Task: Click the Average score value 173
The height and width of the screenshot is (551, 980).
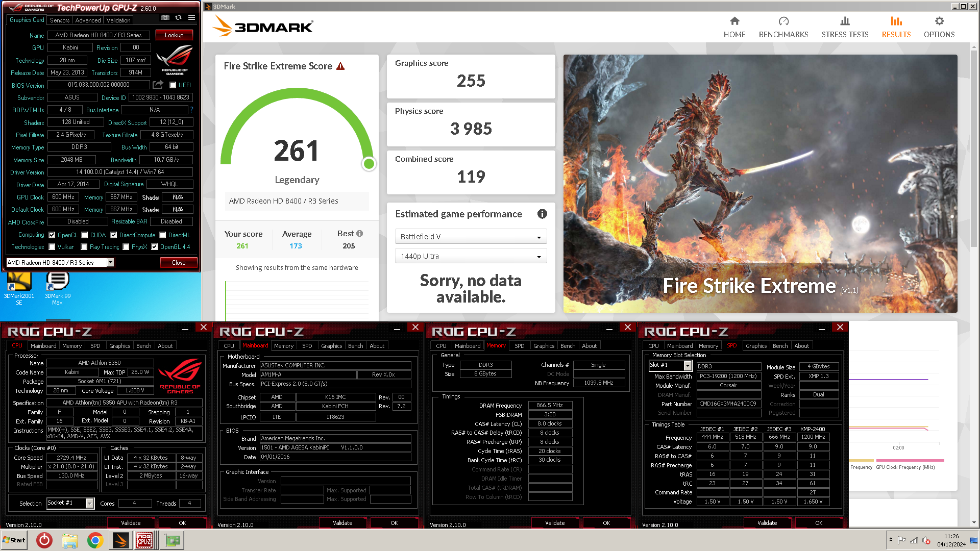Action: [x=296, y=246]
